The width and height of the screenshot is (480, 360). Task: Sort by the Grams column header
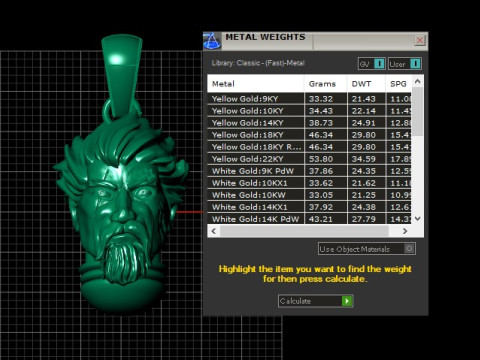click(x=325, y=84)
